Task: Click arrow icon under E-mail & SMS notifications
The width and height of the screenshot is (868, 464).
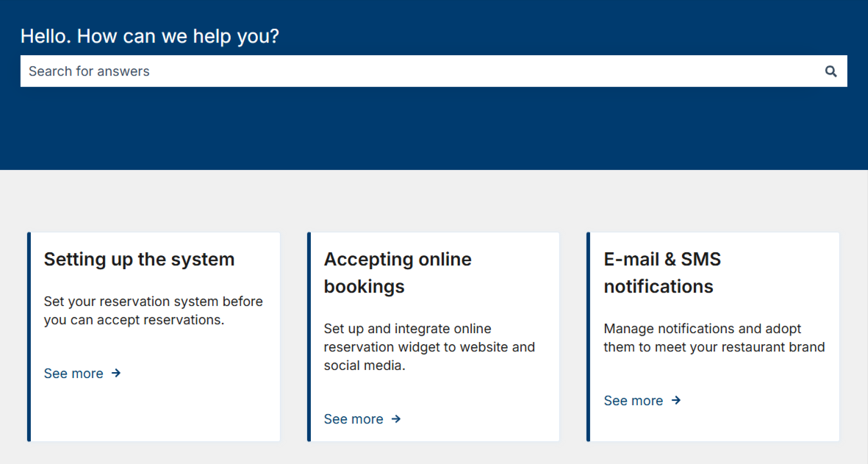Action: coord(676,401)
